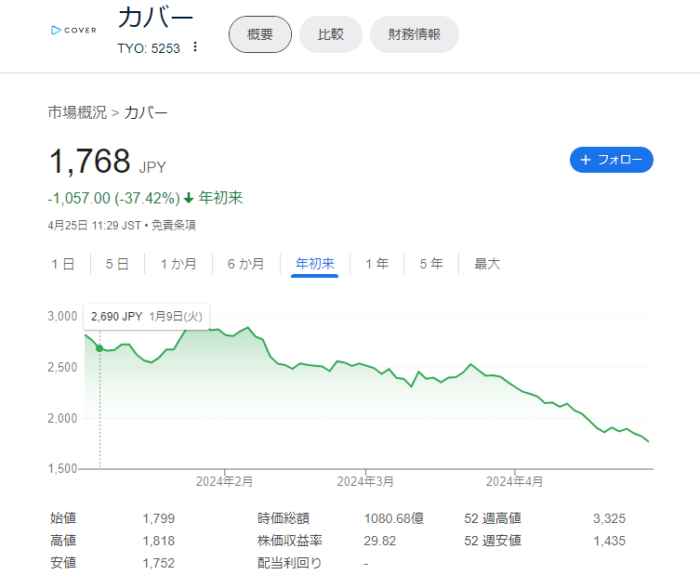The image size is (700, 588).
Task: Open the 市場概況 breadcrumb link
Action: (77, 112)
